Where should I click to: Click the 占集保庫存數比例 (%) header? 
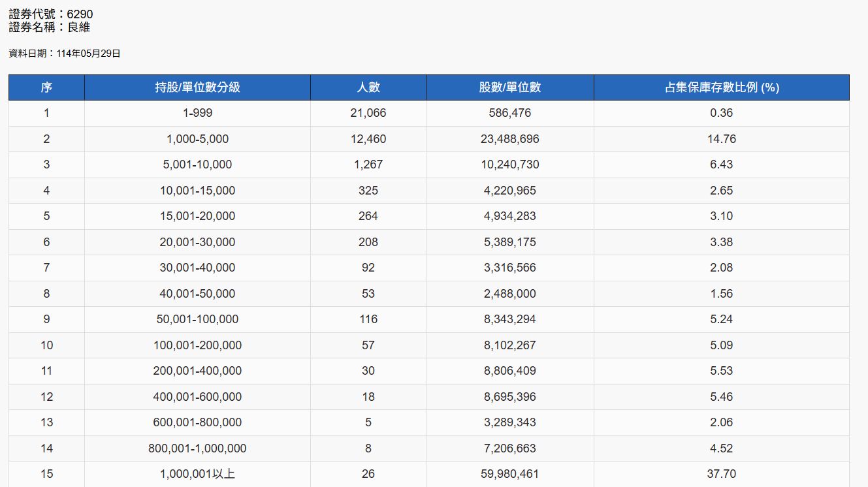[722, 87]
